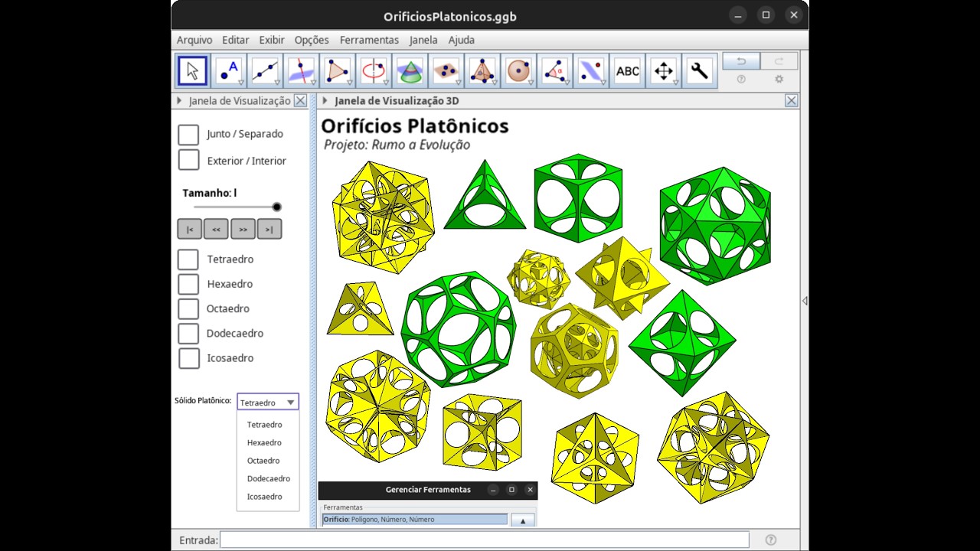Viewport: 980px width, 551px height.
Task: Choose Icosaedro from the dropdown list
Action: [x=265, y=497]
